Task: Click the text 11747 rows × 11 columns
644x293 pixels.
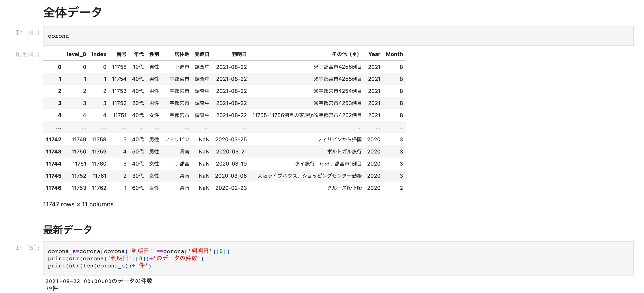Action: (x=78, y=204)
